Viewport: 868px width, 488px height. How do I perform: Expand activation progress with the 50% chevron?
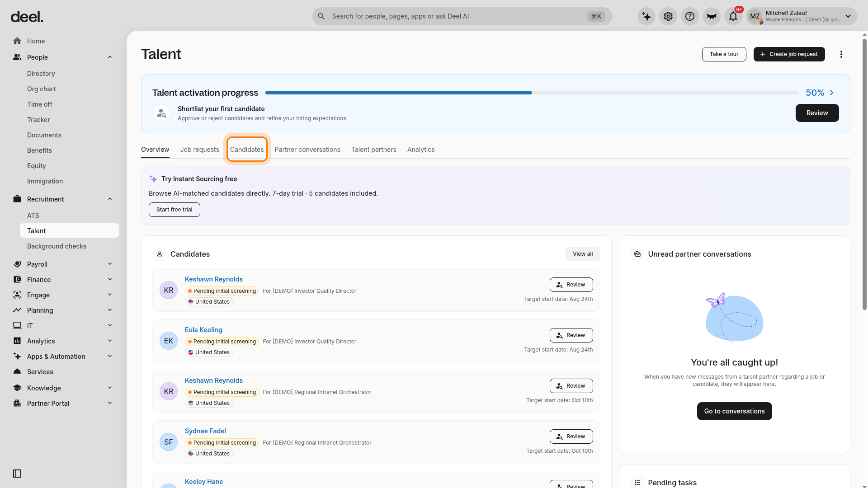[x=832, y=93]
